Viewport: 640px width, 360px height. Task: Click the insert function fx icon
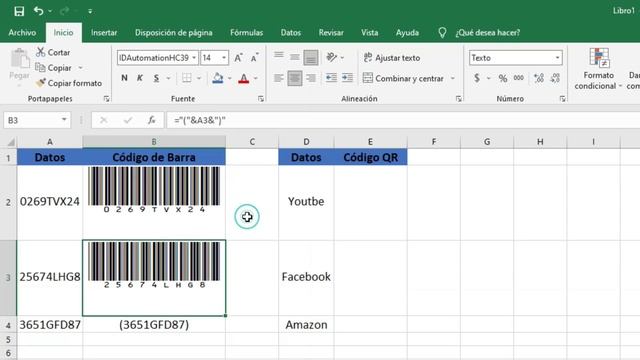(x=151, y=120)
